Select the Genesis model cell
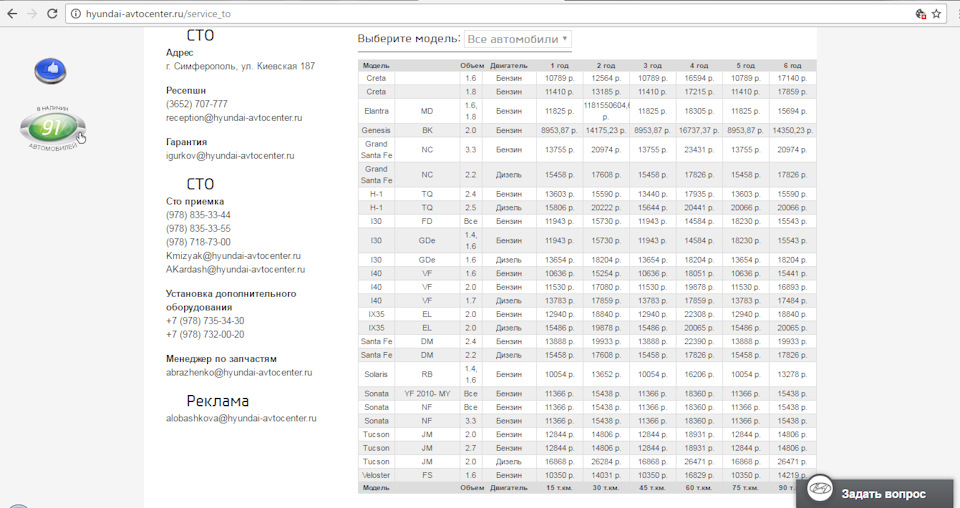Screen dimensions: 960x508 pyautogui.click(x=376, y=130)
